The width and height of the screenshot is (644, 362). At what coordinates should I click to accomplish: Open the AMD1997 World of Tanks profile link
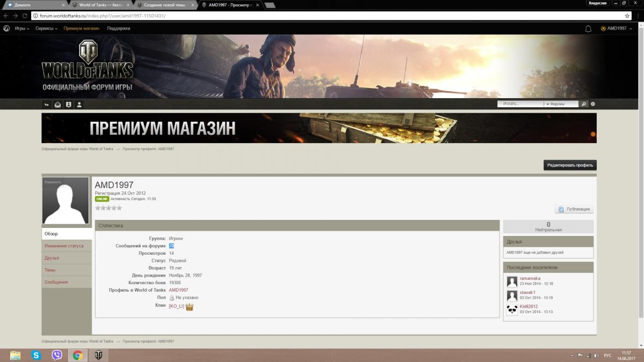(178, 290)
